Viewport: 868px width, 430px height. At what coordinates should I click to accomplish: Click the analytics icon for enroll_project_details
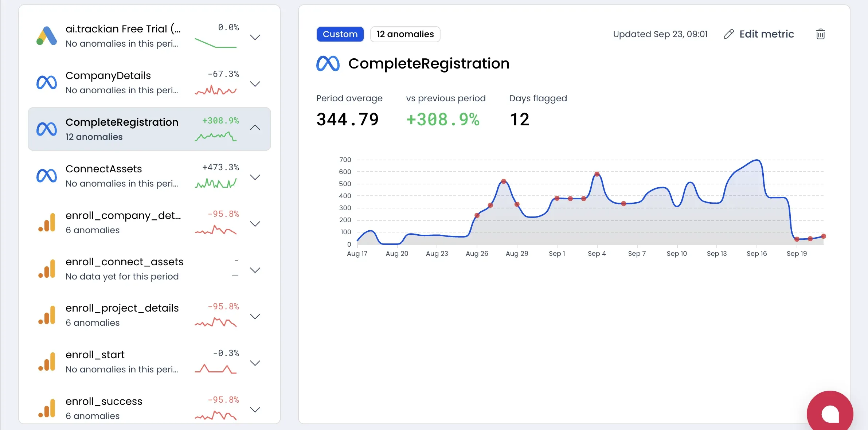pyautogui.click(x=47, y=315)
